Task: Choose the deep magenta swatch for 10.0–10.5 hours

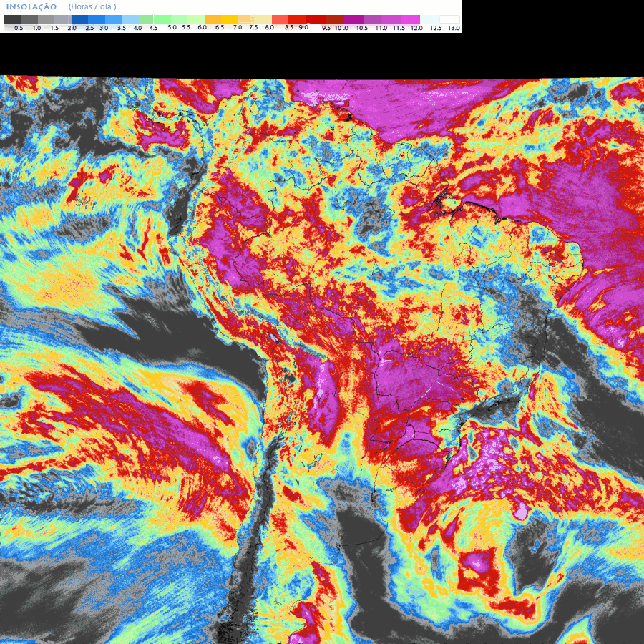Action: pos(353,19)
